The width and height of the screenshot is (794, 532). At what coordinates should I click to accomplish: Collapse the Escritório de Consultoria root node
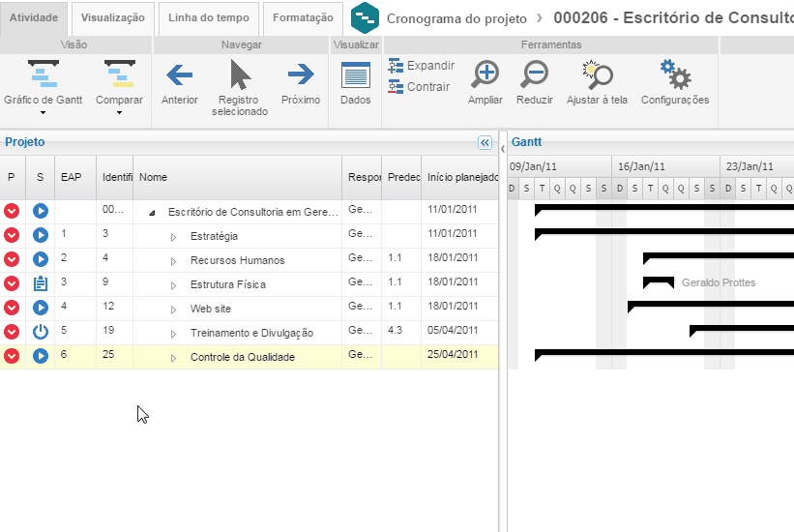(152, 212)
